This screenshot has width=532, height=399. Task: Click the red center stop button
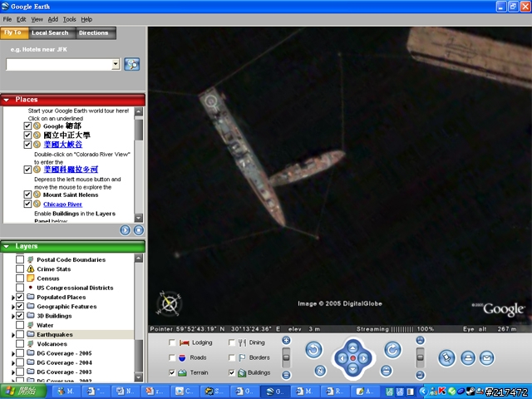(352, 358)
